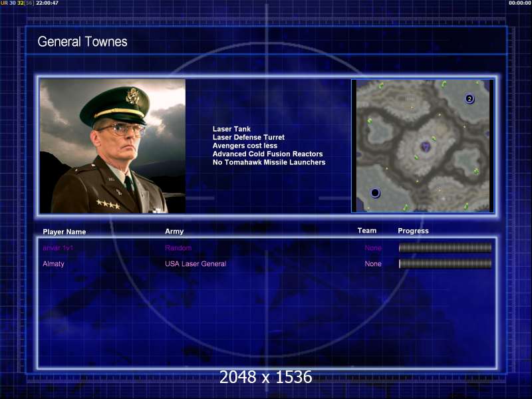Click 'Avengers cost less' text
The width and height of the screenshot is (532, 399).
point(245,146)
